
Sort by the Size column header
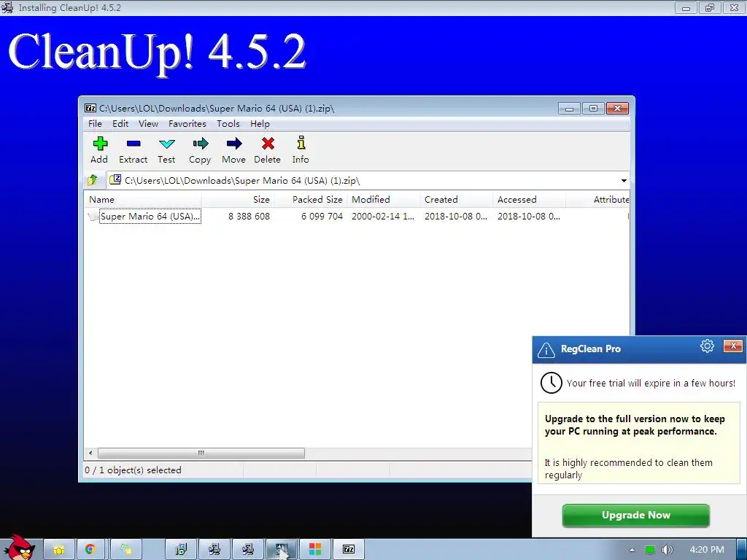tap(238, 200)
